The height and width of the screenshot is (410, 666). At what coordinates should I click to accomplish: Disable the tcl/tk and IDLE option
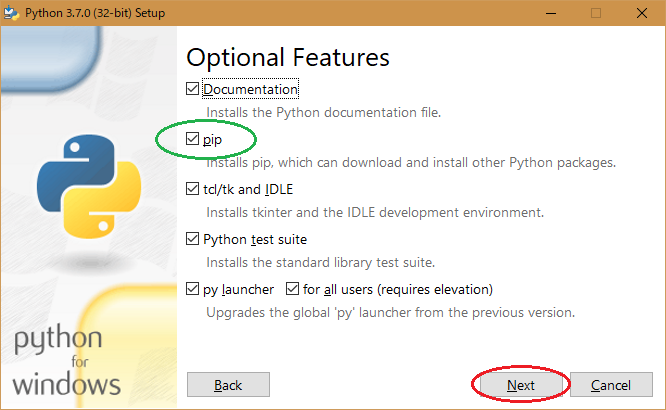(x=193, y=189)
